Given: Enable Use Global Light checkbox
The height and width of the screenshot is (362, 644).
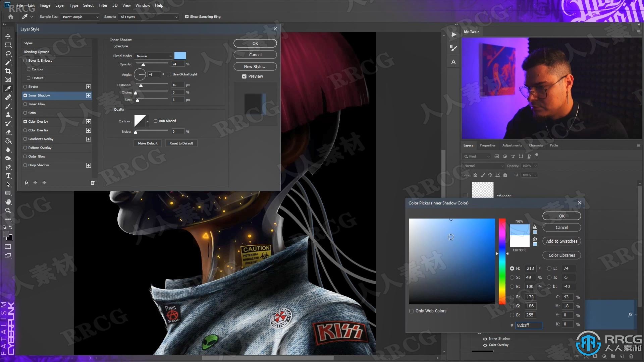Looking at the screenshot, I should click(x=169, y=74).
